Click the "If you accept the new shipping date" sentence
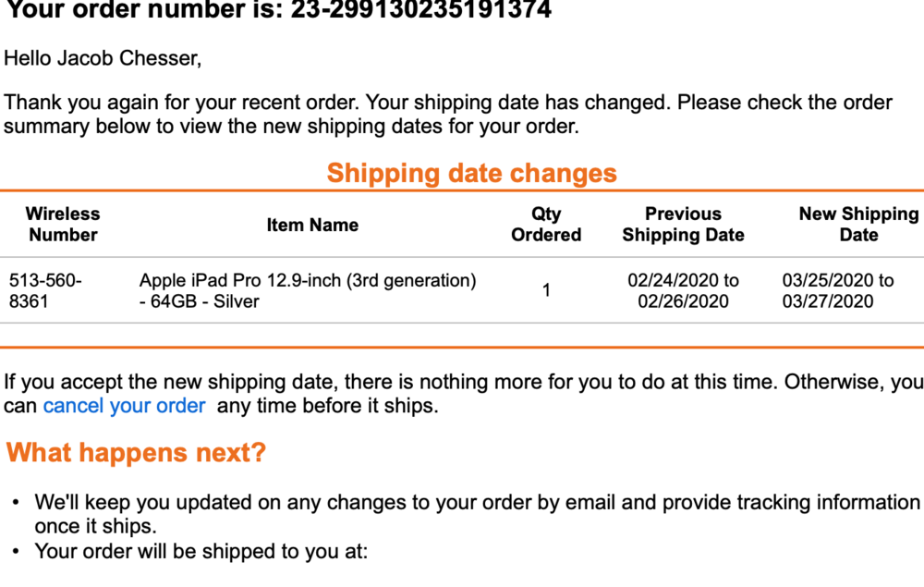Image resolution: width=924 pixels, height=587 pixels. 462,382
